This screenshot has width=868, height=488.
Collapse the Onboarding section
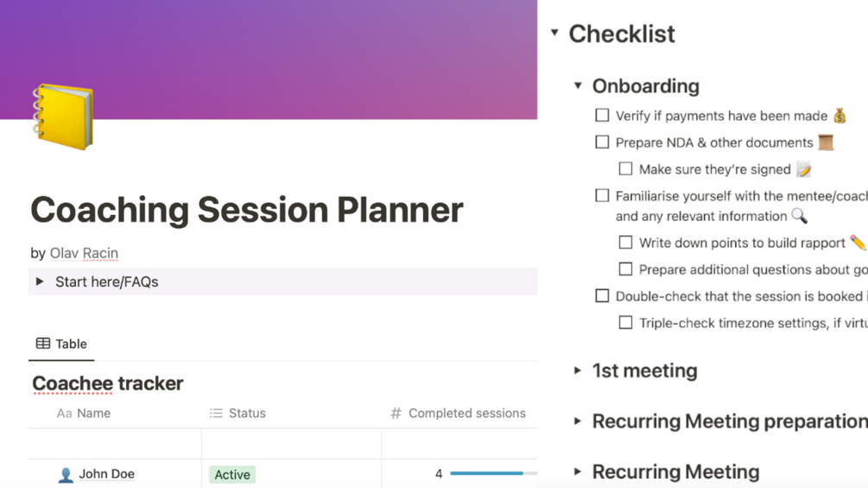pos(578,86)
